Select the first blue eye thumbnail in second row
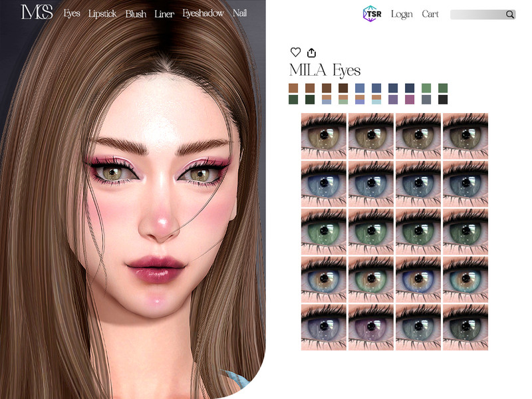532x399 pixels. tap(324, 183)
